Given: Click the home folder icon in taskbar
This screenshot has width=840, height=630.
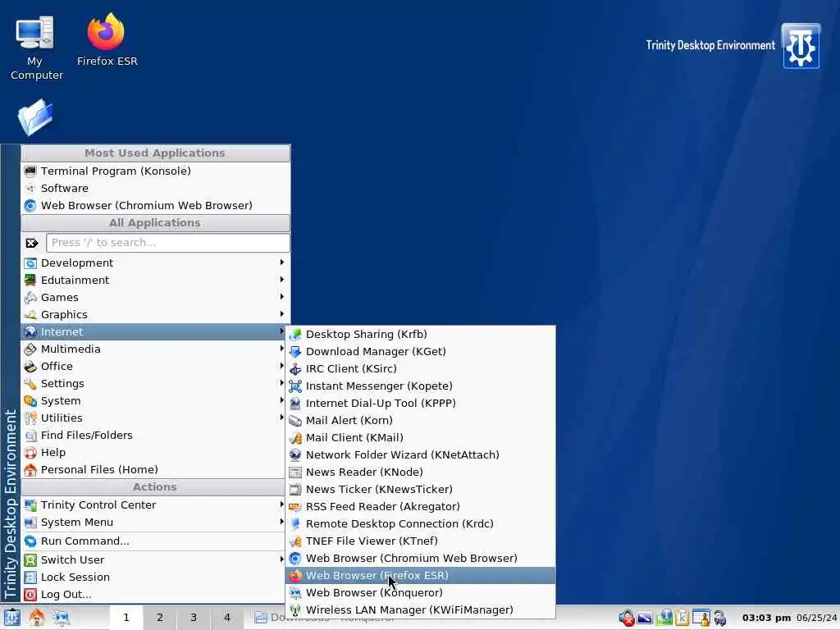Looking at the screenshot, I should point(36,618).
